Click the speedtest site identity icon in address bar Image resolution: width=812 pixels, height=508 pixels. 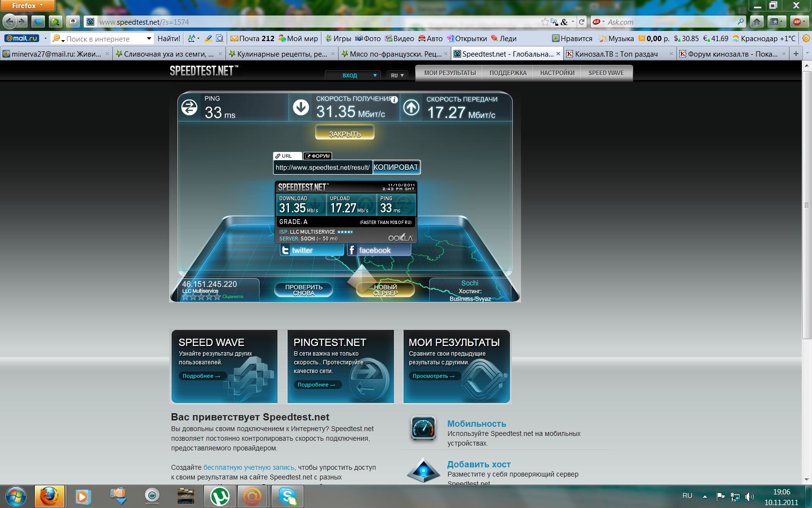(90, 22)
